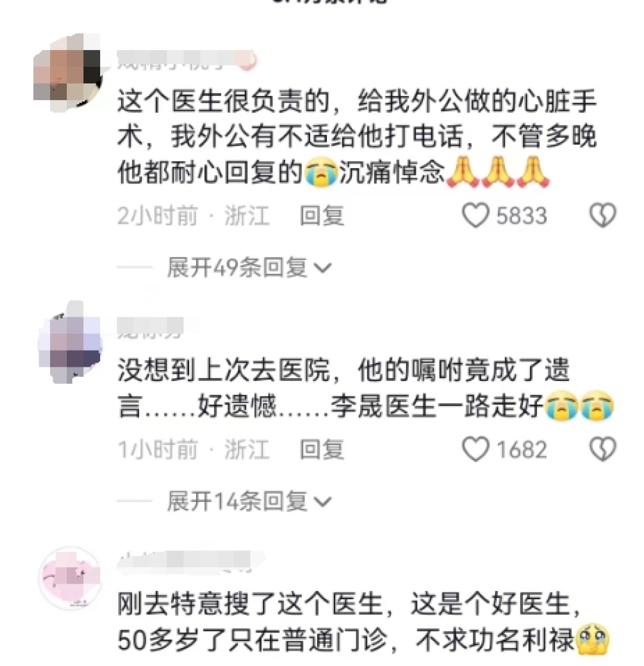This screenshot has width=644, height=666.
Task: Open the second commenter's blurred avatar
Action: [x=70, y=342]
